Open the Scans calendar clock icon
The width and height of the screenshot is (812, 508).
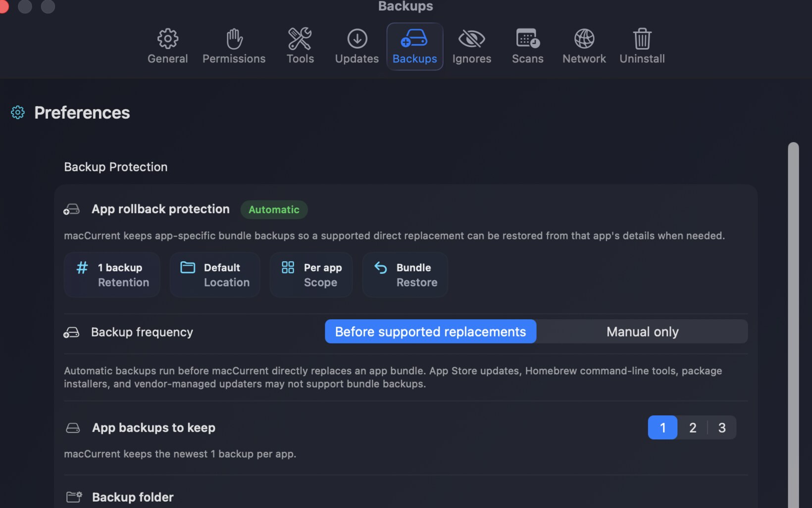coord(528,39)
